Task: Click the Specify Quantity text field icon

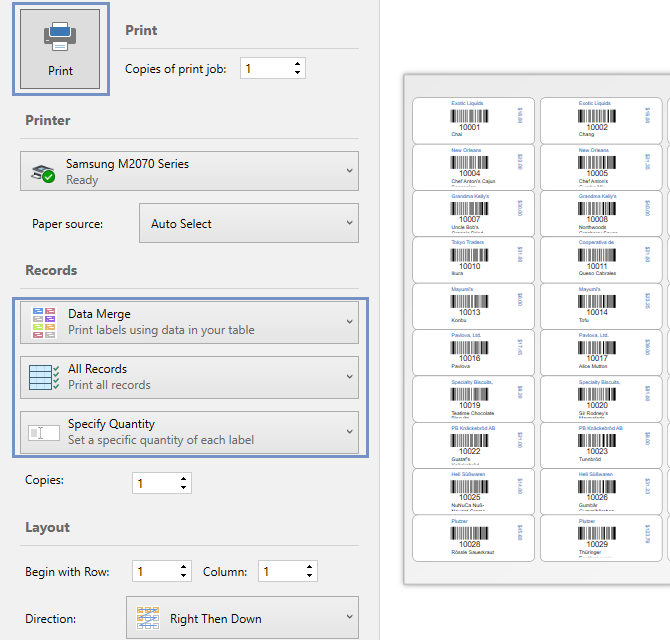Action: [44, 433]
